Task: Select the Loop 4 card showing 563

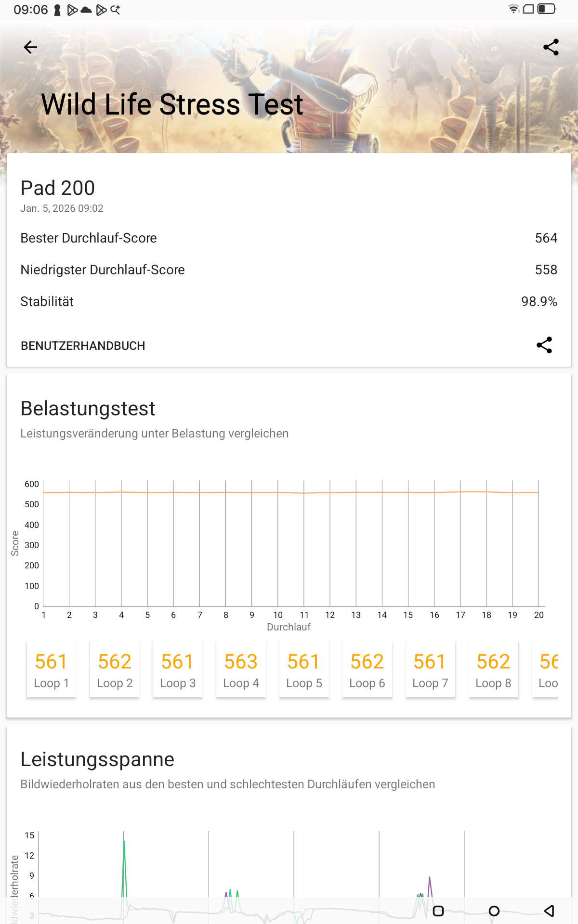Action: tap(241, 669)
